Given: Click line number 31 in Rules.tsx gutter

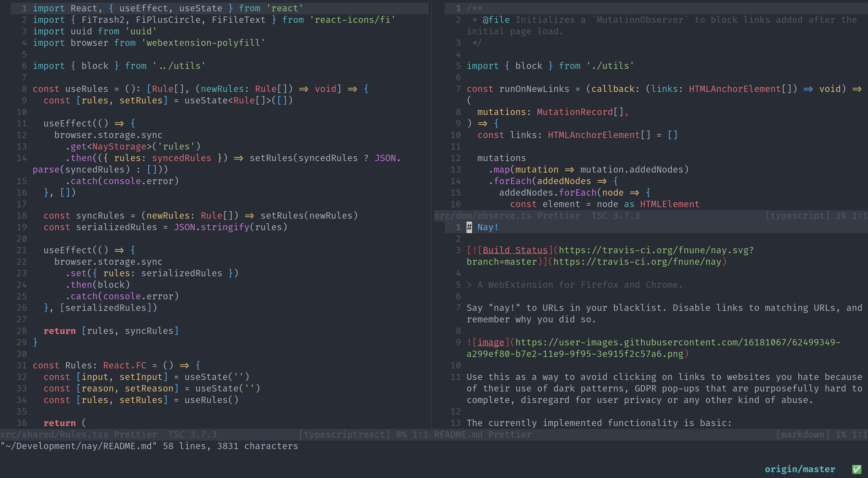Looking at the screenshot, I should pos(21,366).
